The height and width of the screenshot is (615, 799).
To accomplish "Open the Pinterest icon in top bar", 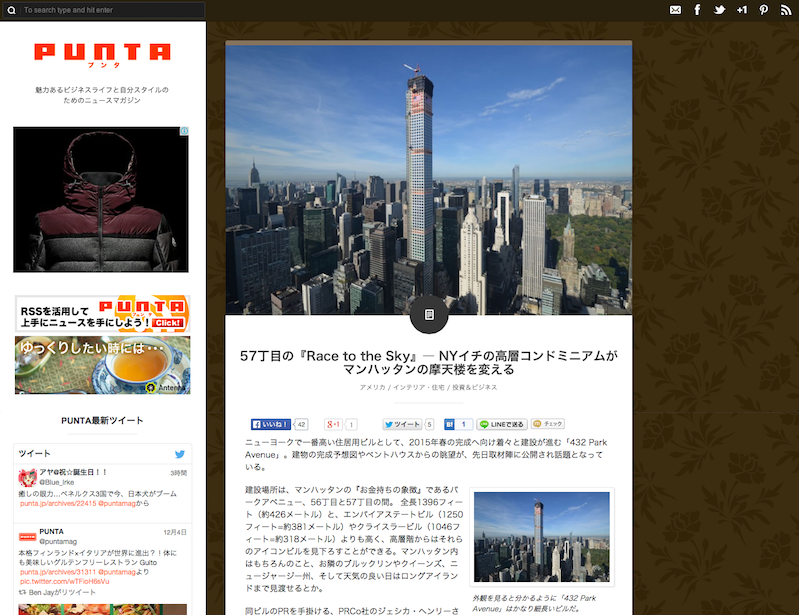I will coord(763,10).
